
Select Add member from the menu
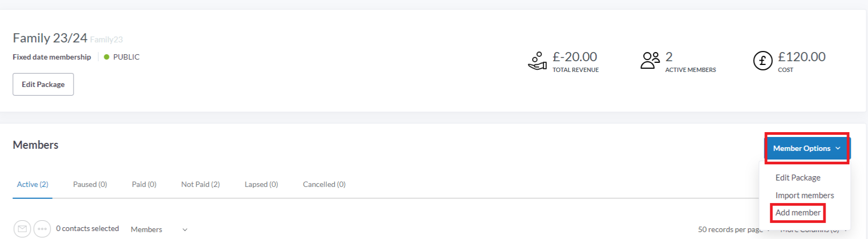[x=798, y=213]
